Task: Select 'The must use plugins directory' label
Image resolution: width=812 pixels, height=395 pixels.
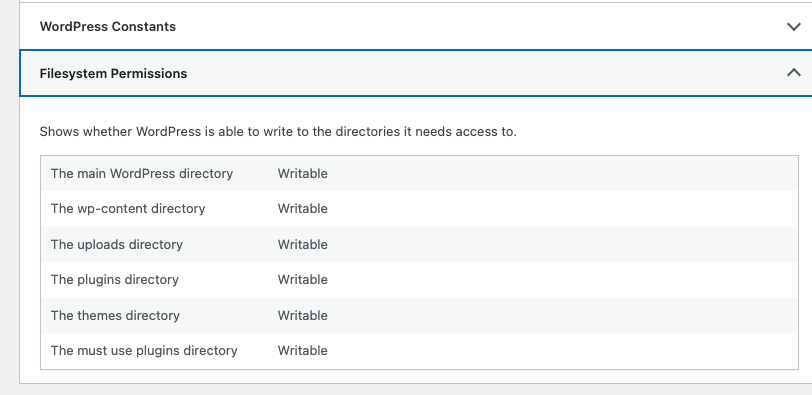Action: (x=144, y=350)
